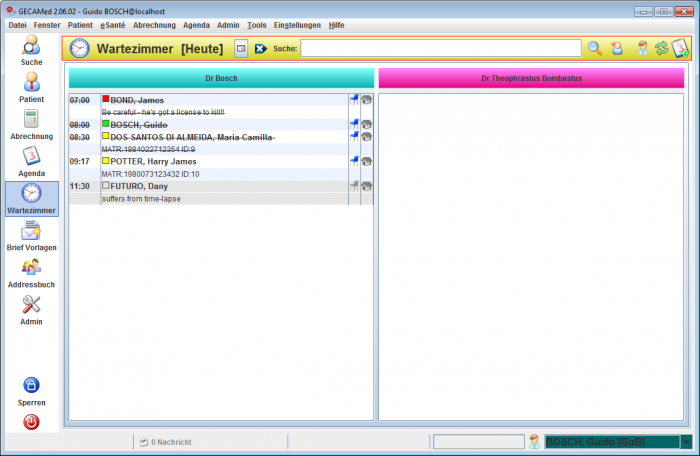Viewport: 700px width, 456px height.
Task: Click into the Suche search field
Action: (440, 48)
